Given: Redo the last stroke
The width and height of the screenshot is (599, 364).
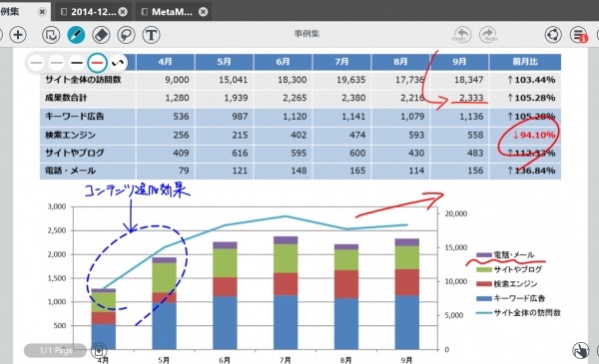Looking at the screenshot, I should [x=488, y=35].
